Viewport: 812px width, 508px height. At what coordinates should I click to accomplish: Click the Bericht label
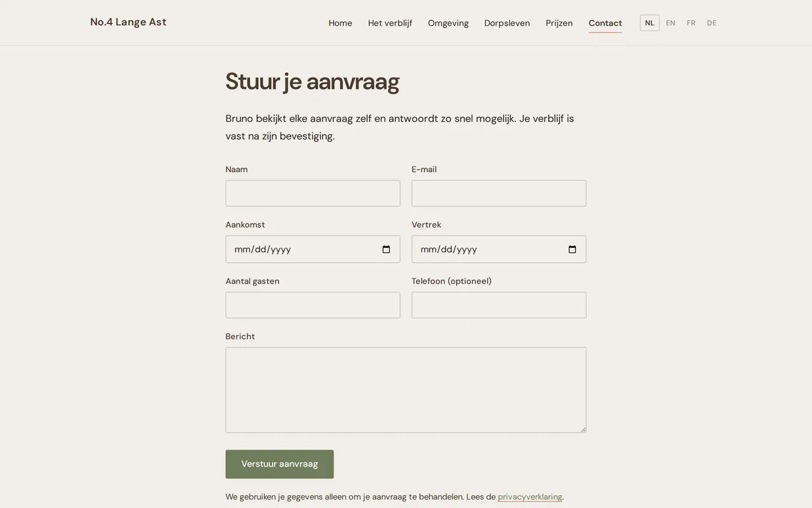240,337
